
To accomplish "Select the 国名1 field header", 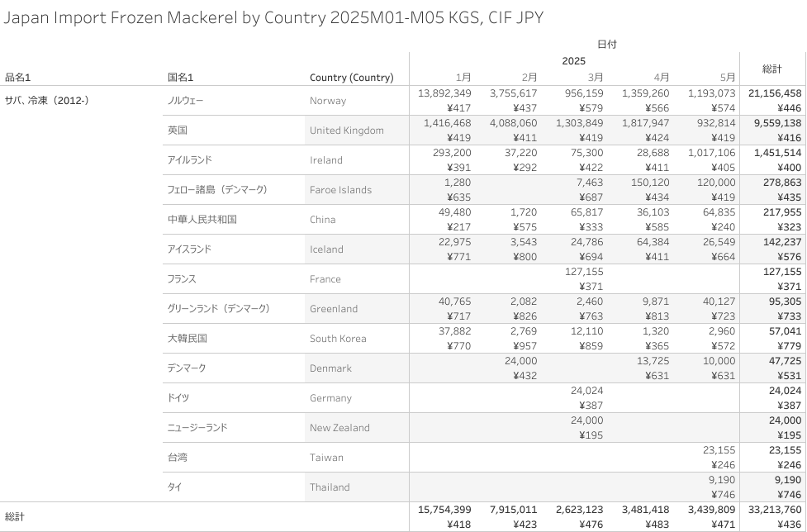I will pyautogui.click(x=181, y=77).
